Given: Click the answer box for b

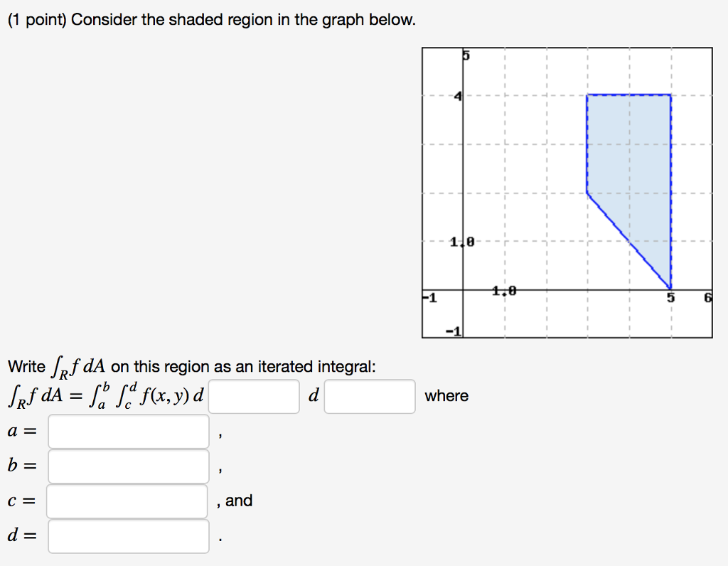Looking at the screenshot, I should click(128, 466).
